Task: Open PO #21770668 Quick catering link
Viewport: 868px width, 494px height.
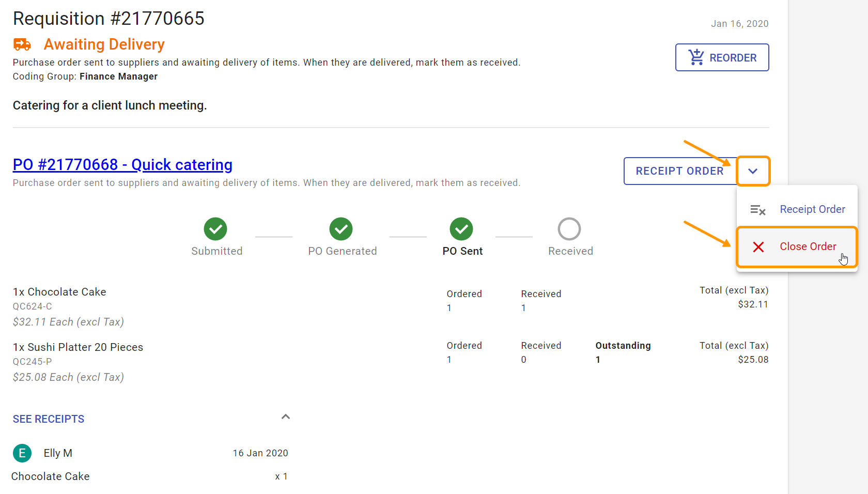Action: [x=122, y=164]
